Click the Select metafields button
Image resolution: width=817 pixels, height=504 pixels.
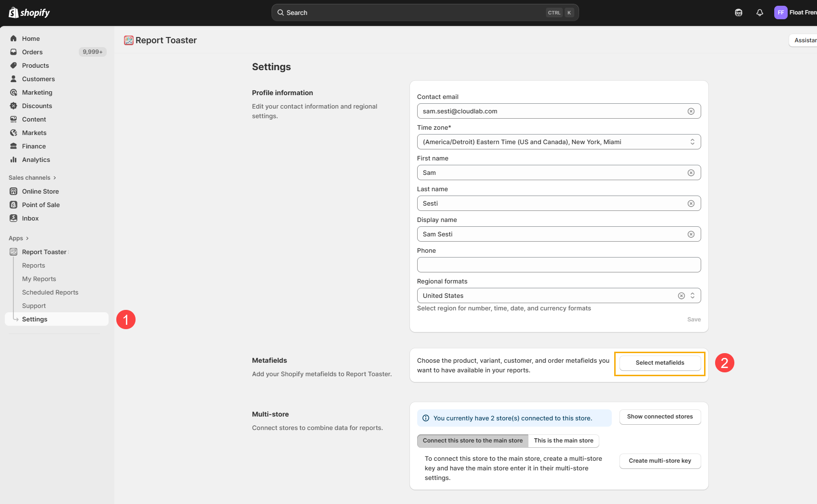coord(659,363)
